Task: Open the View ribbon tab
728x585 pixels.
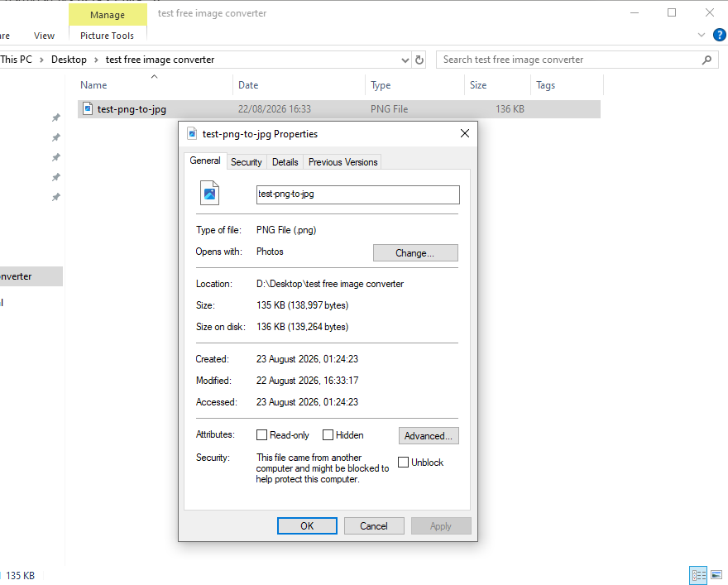Action: coord(44,36)
